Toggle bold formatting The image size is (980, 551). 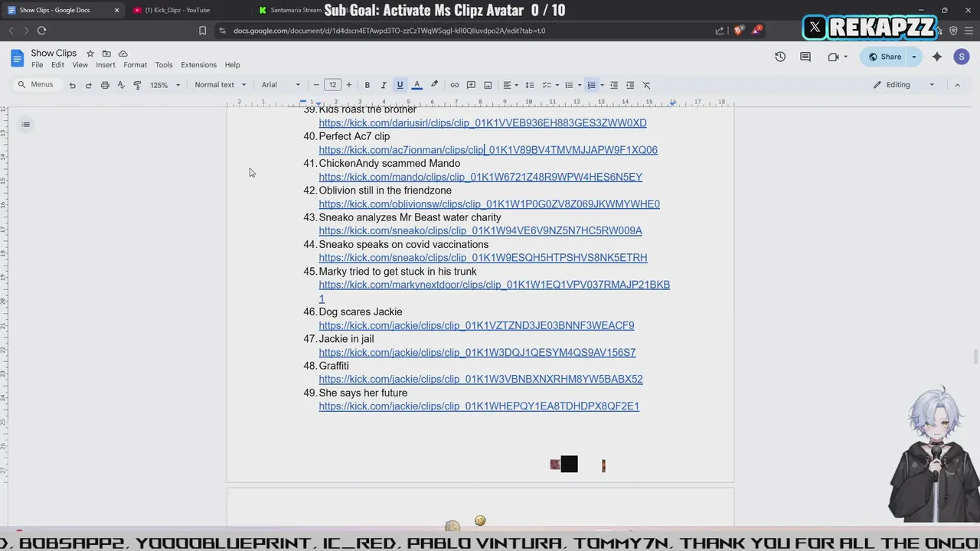[x=367, y=85]
